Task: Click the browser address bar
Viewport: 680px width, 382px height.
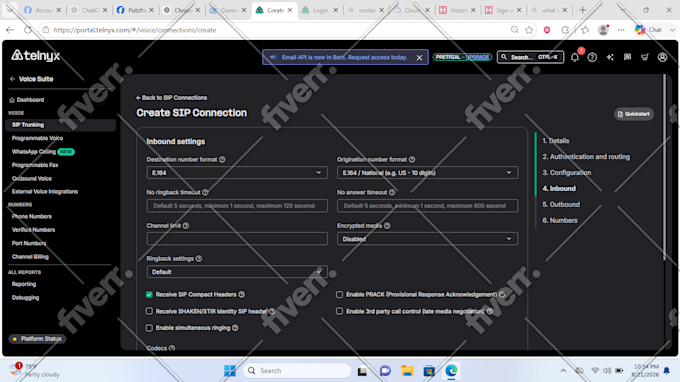Action: click(x=278, y=30)
